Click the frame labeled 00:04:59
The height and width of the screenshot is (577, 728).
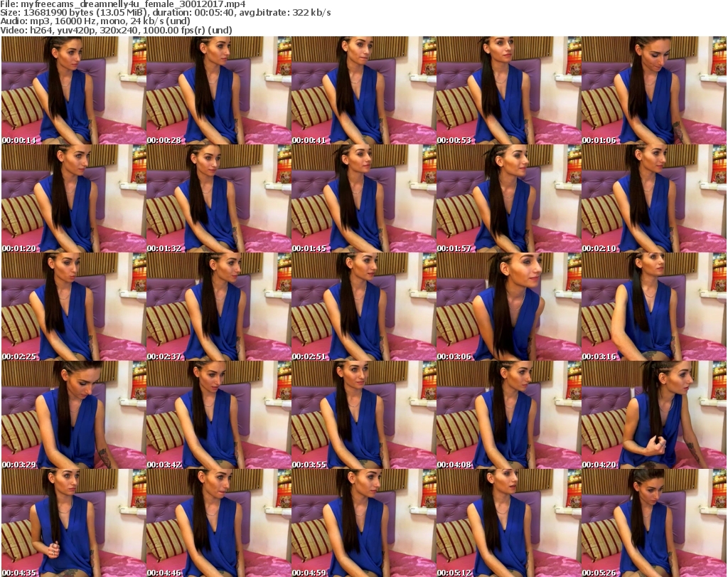[363, 523]
